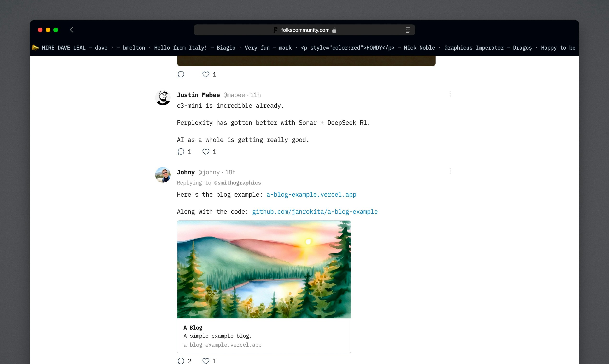Click the green maximize window button

(x=56, y=30)
